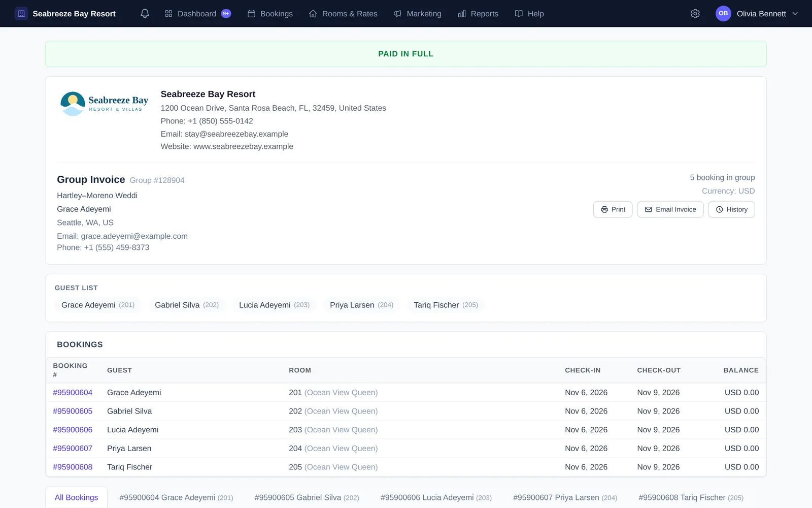
Task: Switch to #95900608 Tariq Fischer tab
Action: [x=691, y=497]
